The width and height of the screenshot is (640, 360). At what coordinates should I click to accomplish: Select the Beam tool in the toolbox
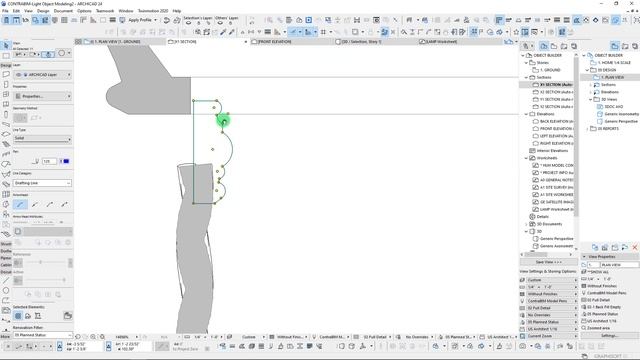pyautogui.click(x=6, y=124)
